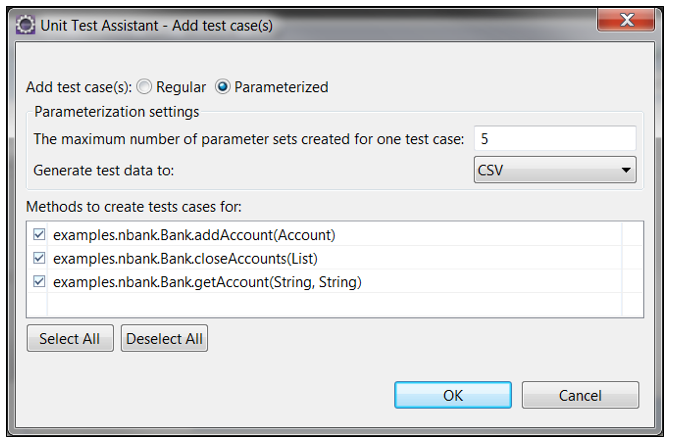Untick the getAccount(String, String) checkbox
The height and width of the screenshot is (444, 673).
(39, 282)
